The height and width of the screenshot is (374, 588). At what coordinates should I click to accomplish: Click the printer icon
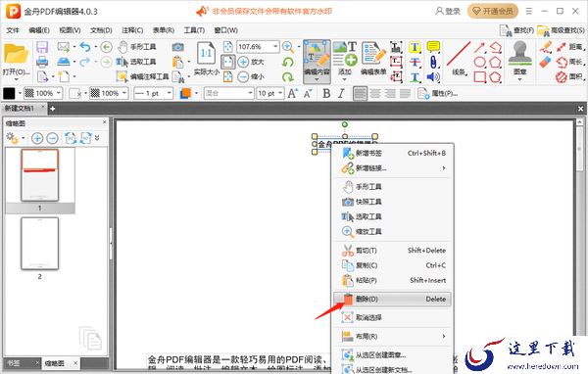(42, 62)
